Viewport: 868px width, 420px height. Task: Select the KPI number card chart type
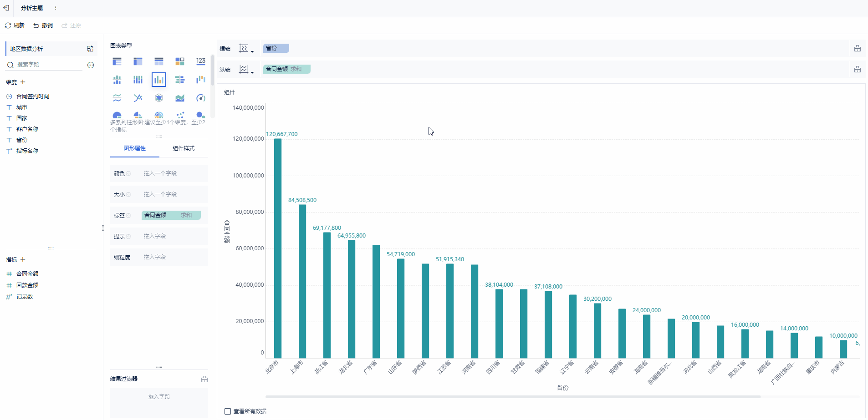click(201, 61)
